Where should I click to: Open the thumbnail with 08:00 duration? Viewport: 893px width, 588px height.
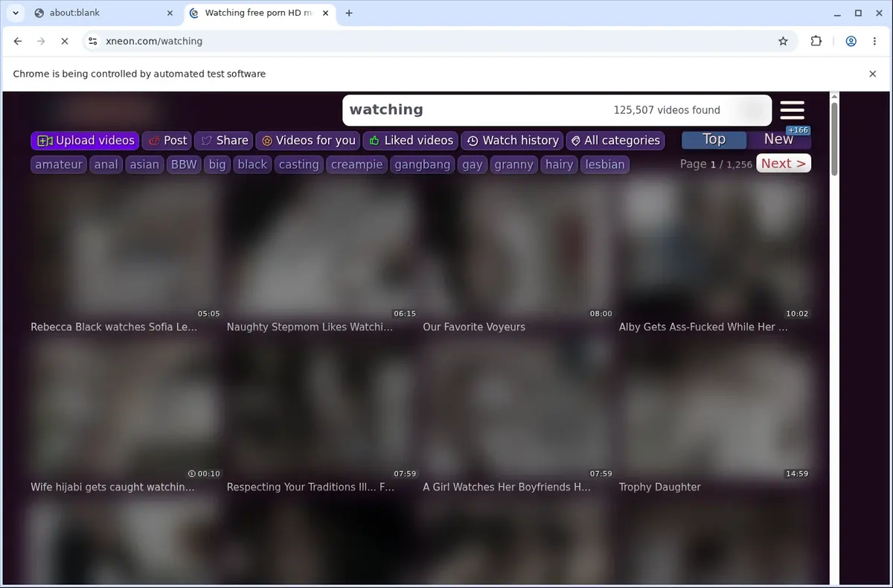pos(518,249)
